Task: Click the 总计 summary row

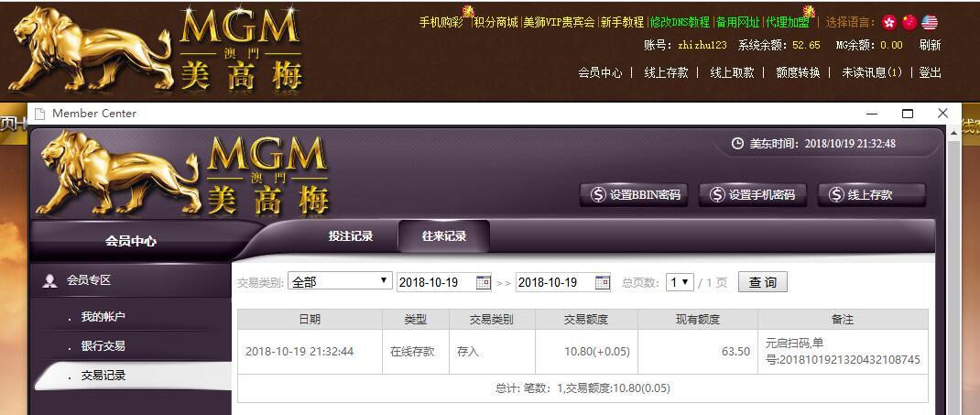Action: (583, 388)
